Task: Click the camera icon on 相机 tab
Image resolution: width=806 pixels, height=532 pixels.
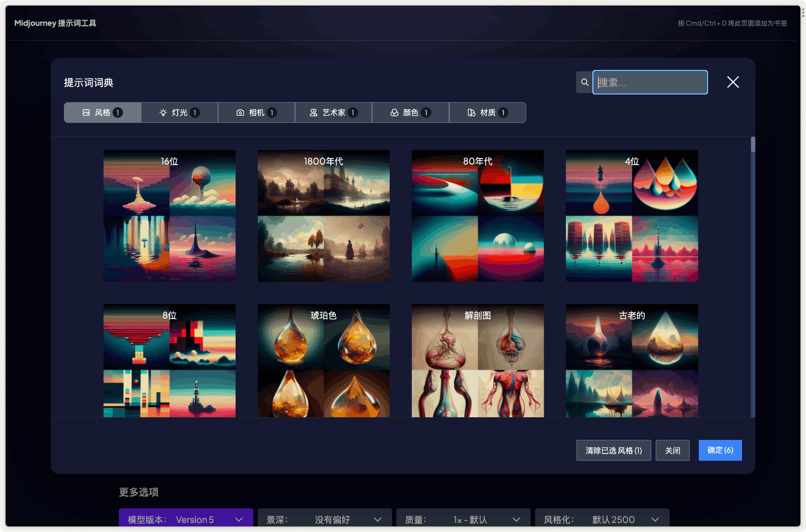Action: pos(240,113)
